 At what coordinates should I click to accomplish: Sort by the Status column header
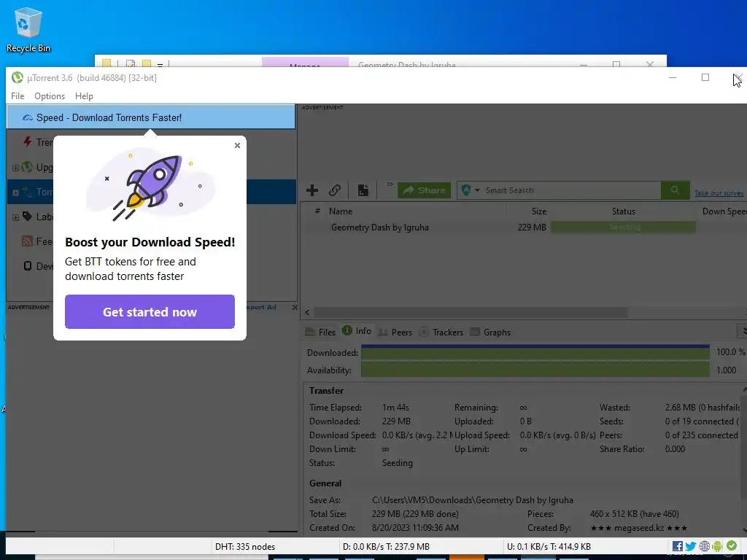click(x=623, y=211)
